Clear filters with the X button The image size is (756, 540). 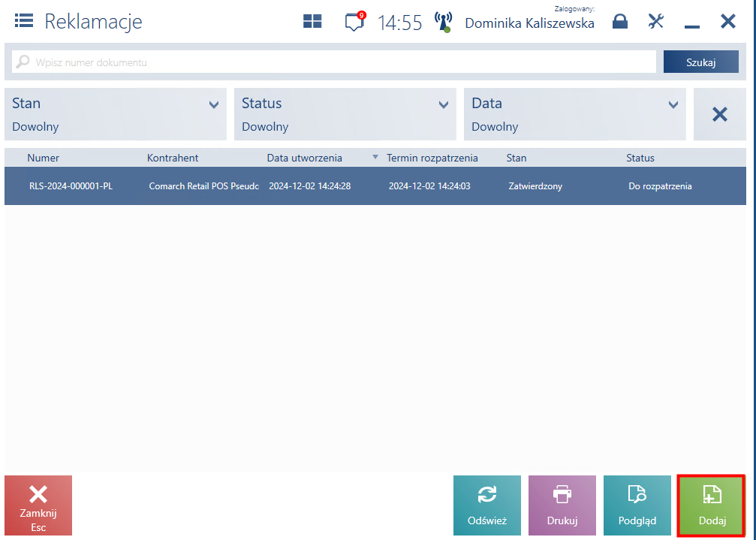pyautogui.click(x=720, y=114)
